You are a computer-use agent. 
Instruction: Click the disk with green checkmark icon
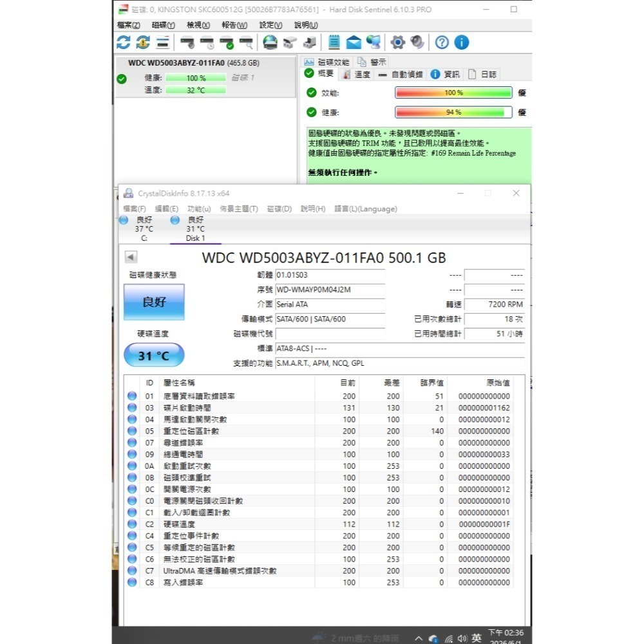227,43
